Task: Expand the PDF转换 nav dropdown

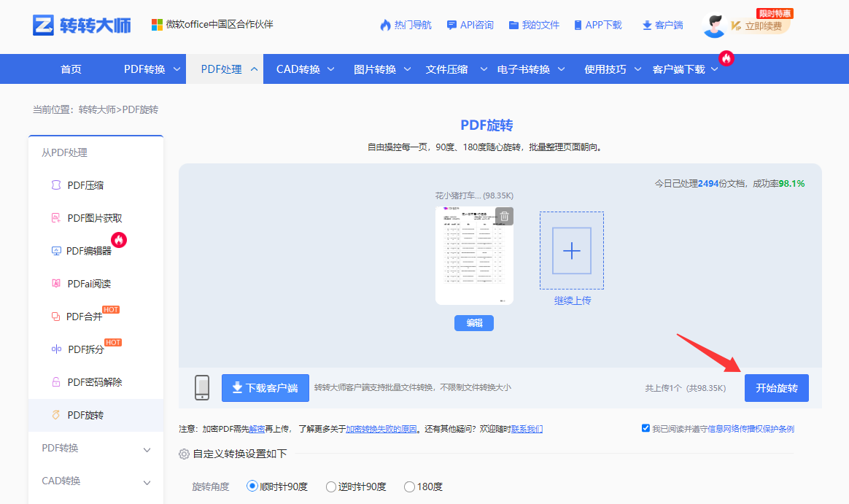Action: [177, 69]
